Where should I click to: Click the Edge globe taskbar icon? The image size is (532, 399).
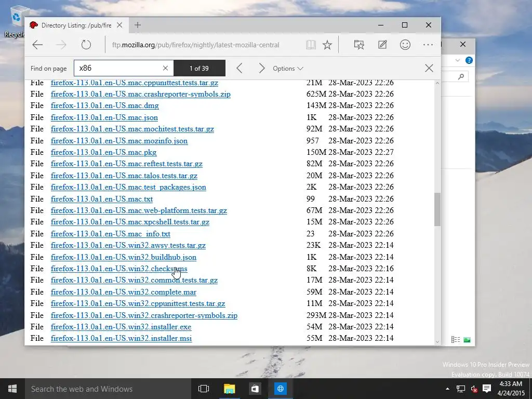click(x=280, y=389)
